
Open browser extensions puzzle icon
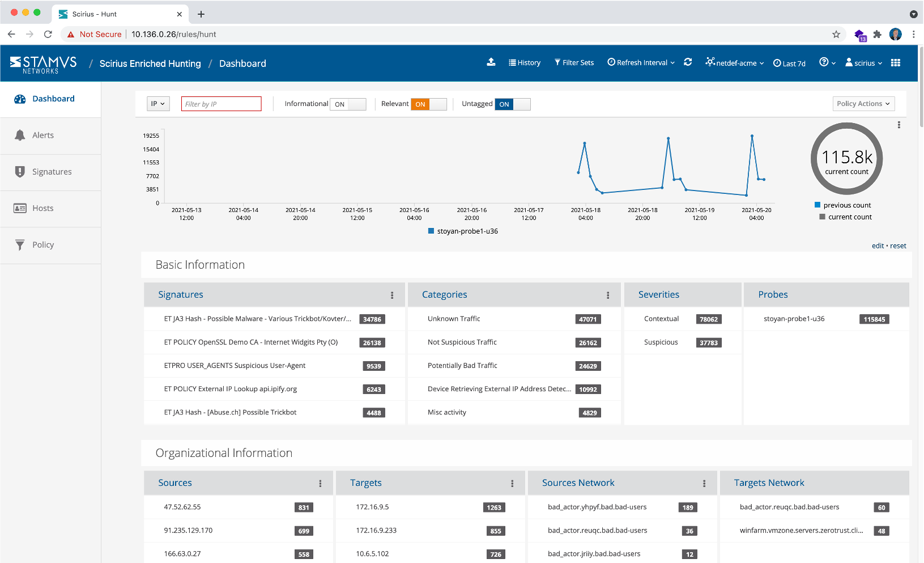pos(877,34)
